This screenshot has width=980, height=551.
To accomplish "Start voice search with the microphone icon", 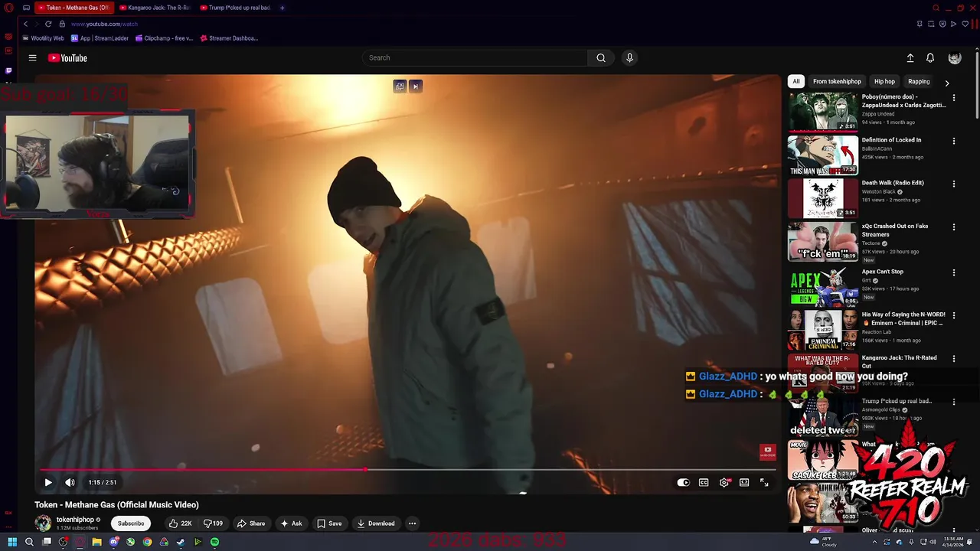I will [629, 57].
